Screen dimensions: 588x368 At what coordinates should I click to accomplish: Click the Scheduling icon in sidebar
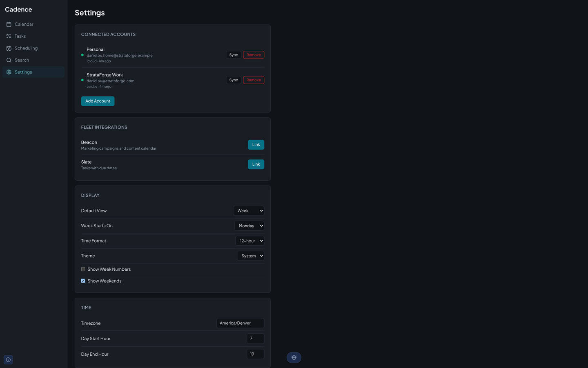(9, 48)
